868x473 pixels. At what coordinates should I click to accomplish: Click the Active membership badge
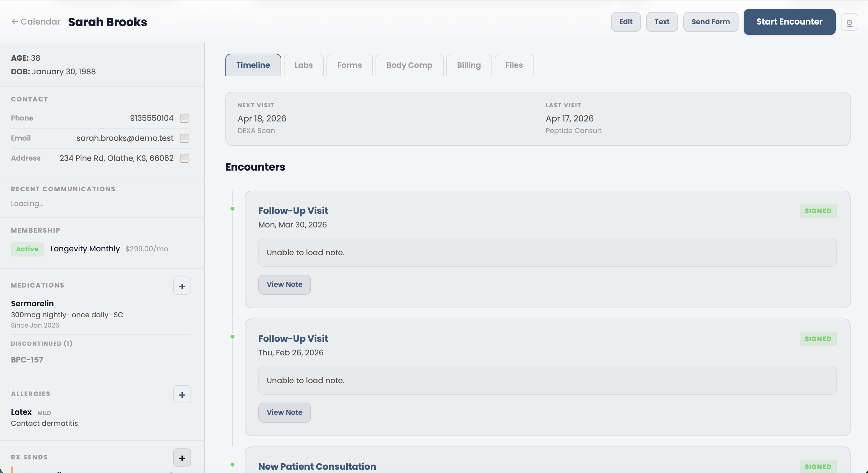click(27, 249)
